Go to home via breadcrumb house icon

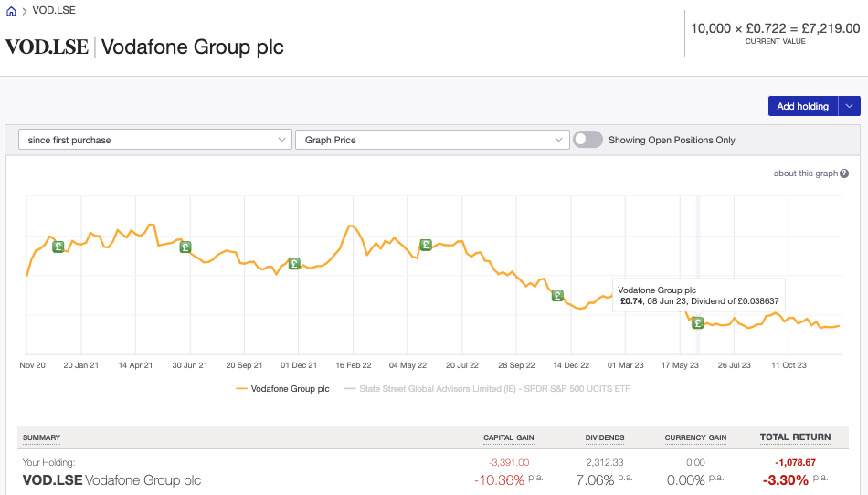[11, 11]
